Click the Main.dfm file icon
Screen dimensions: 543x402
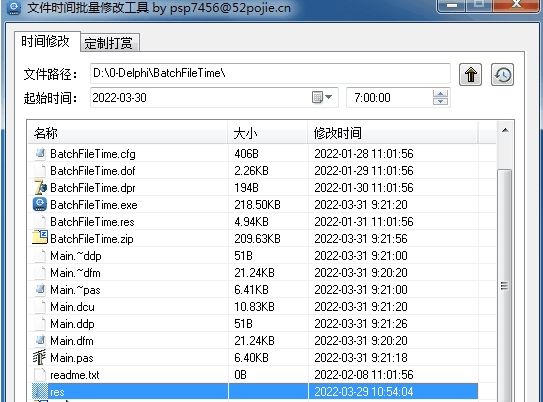click(40, 340)
